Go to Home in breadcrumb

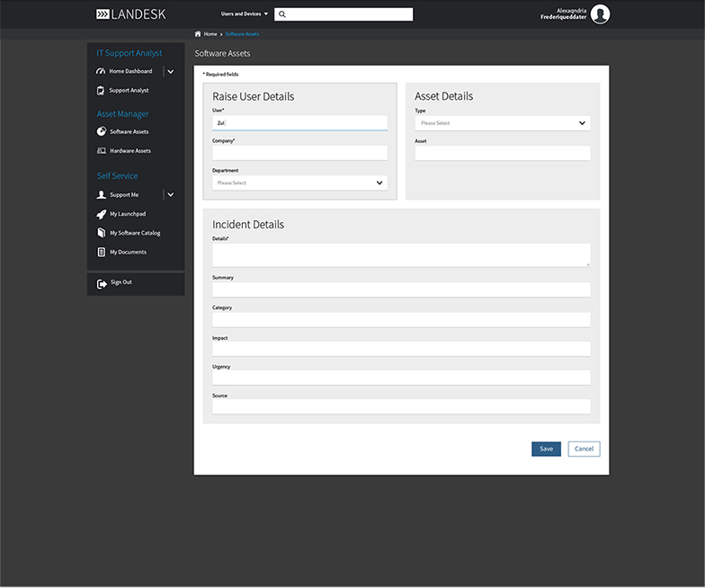[210, 34]
